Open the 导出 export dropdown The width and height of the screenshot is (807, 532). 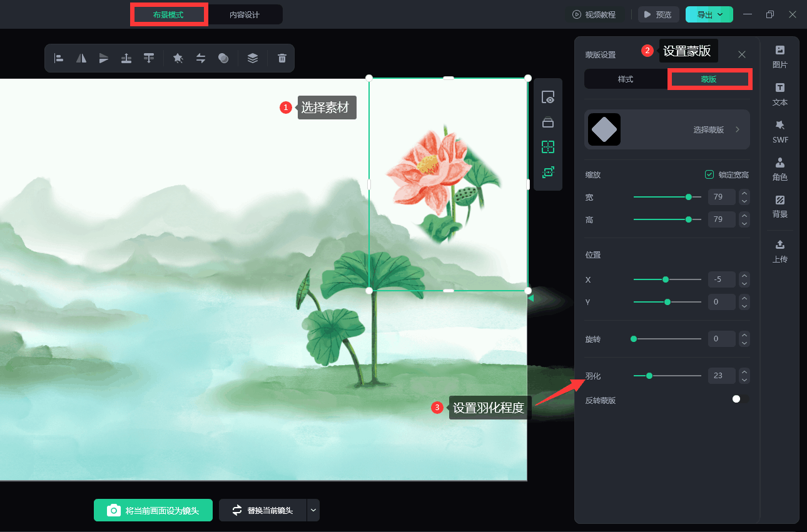[x=709, y=14]
